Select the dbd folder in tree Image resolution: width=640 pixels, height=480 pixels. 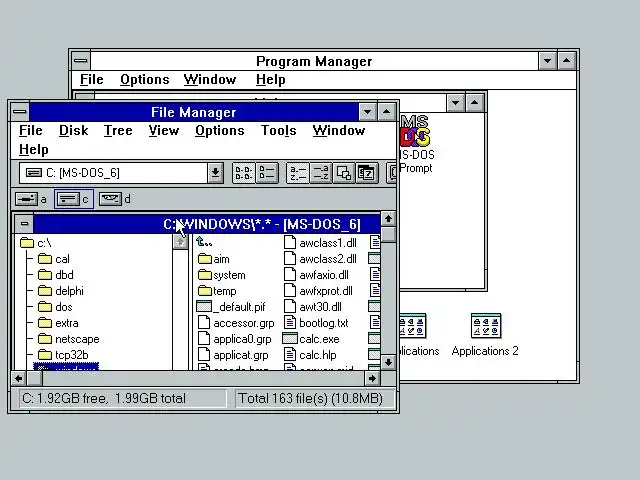coord(56,275)
